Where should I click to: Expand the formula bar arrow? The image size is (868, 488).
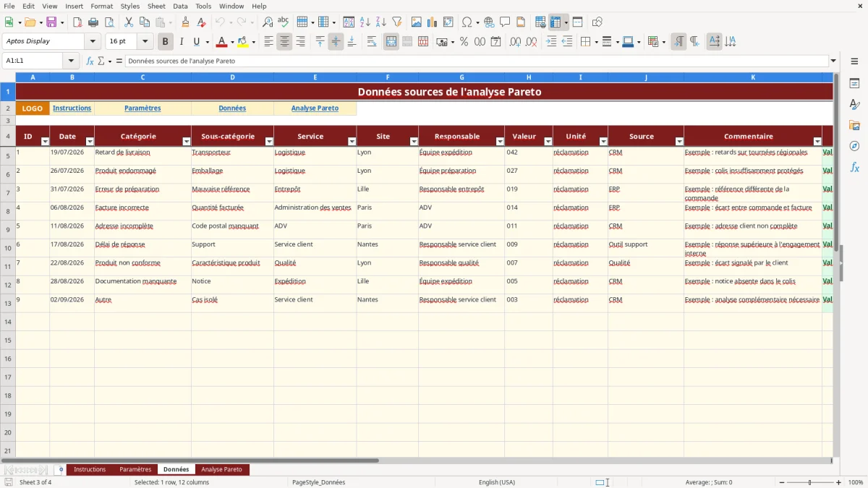coord(833,61)
